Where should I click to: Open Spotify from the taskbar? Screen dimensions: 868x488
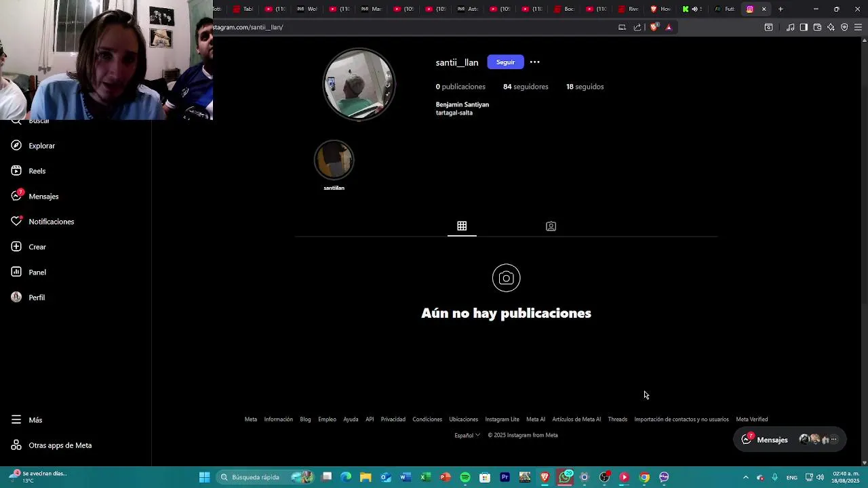(465, 477)
